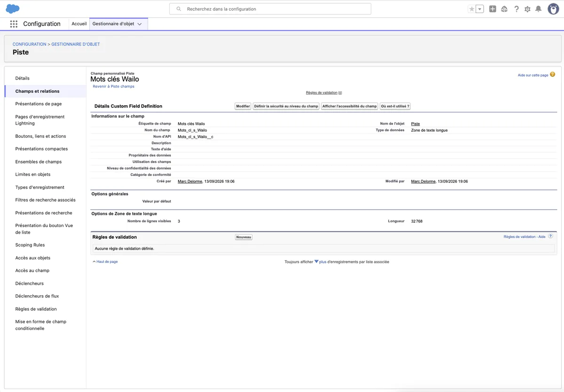Click the Zone de texte longue data type value

click(x=430, y=130)
